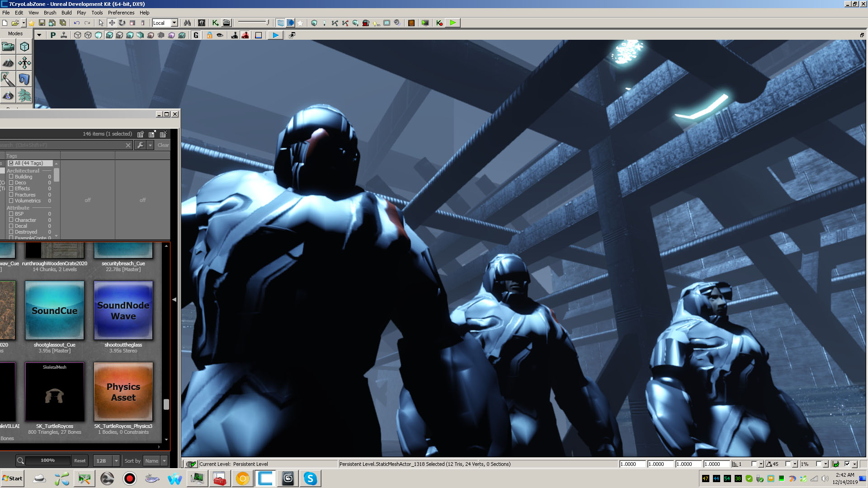
Task: Click wrench filter settings icon in browser
Action: (x=140, y=145)
